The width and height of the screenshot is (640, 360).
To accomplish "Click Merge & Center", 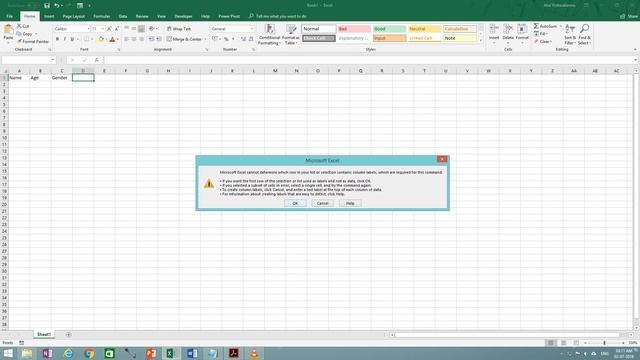I will coord(184,39).
